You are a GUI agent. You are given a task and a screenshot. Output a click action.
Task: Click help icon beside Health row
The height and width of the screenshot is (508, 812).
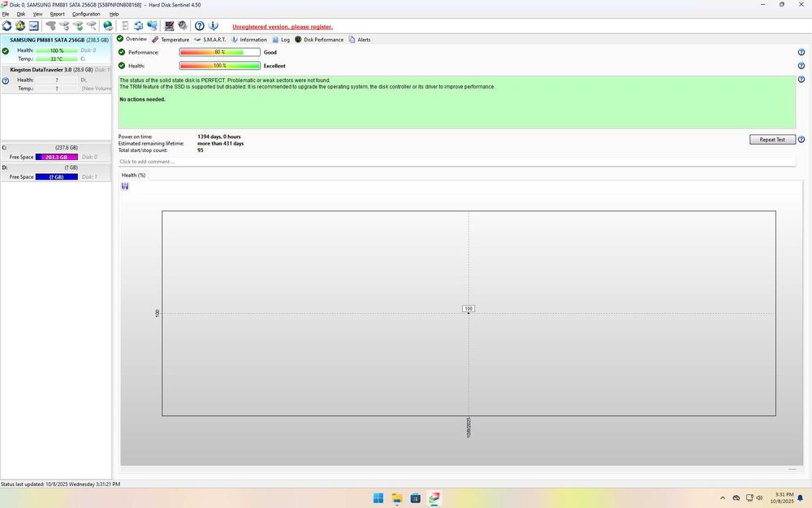801,66
